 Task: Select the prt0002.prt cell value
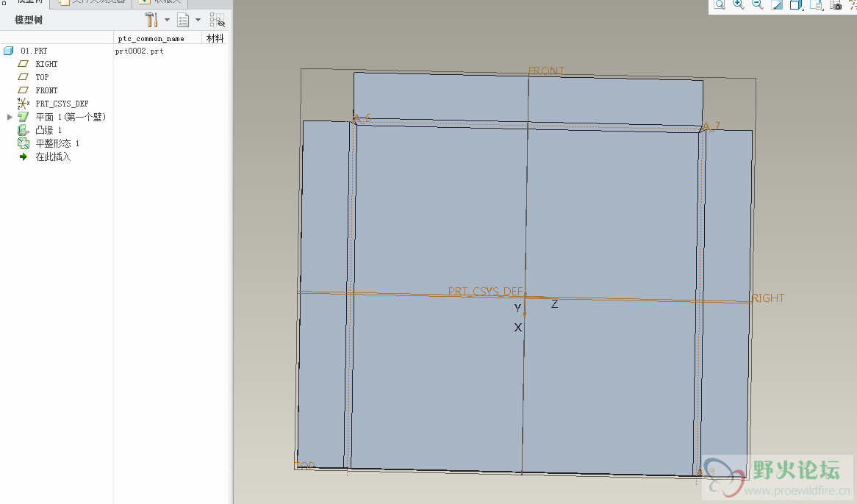tap(140, 51)
